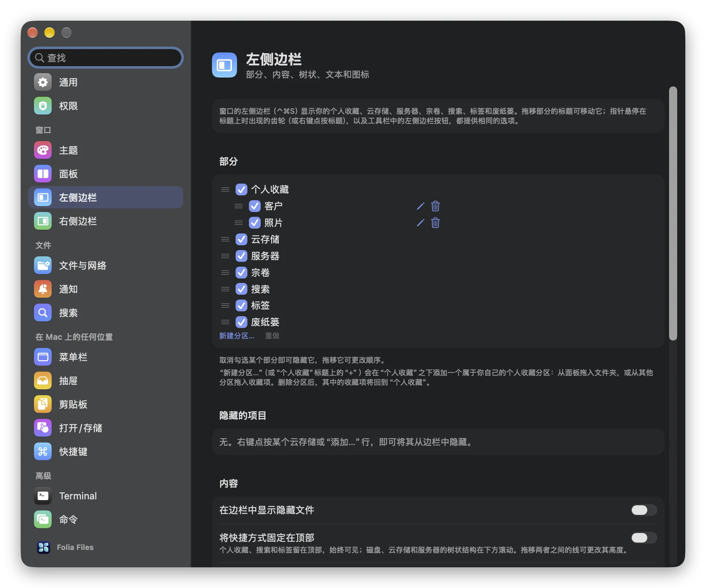
Task: Toggle 在边栏中显示隐藏文件 switch
Action: tap(644, 510)
